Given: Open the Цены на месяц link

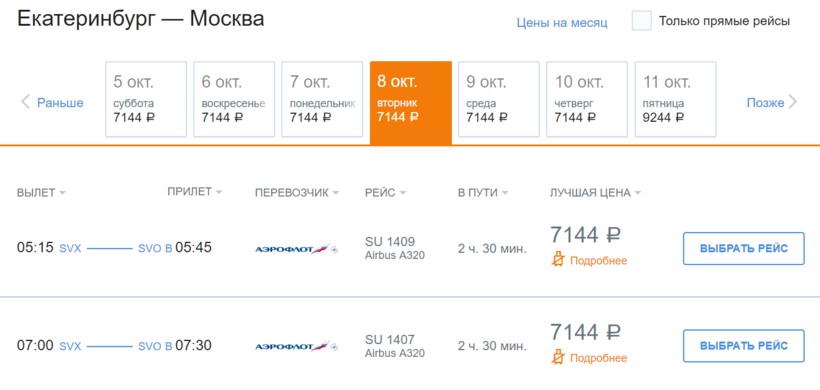Looking at the screenshot, I should point(562,23).
